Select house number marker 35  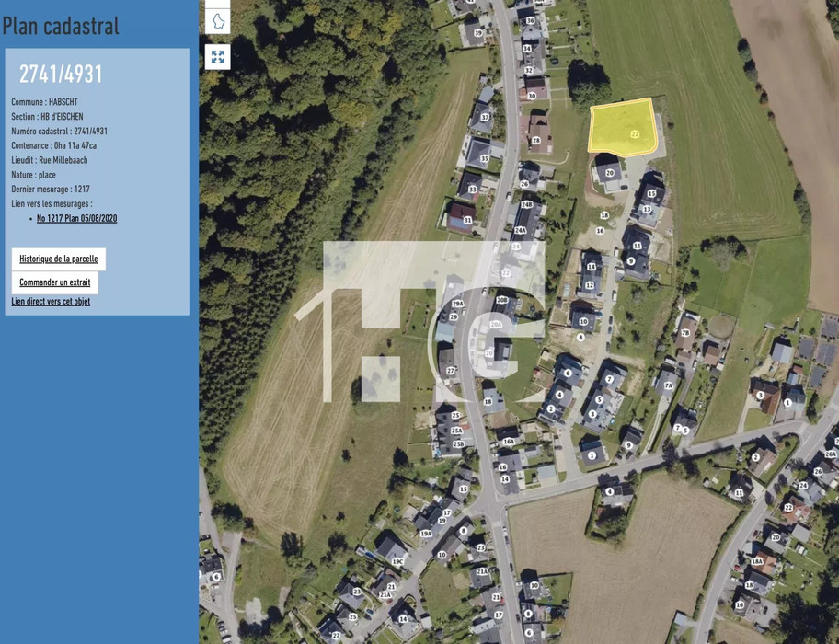coord(484,159)
